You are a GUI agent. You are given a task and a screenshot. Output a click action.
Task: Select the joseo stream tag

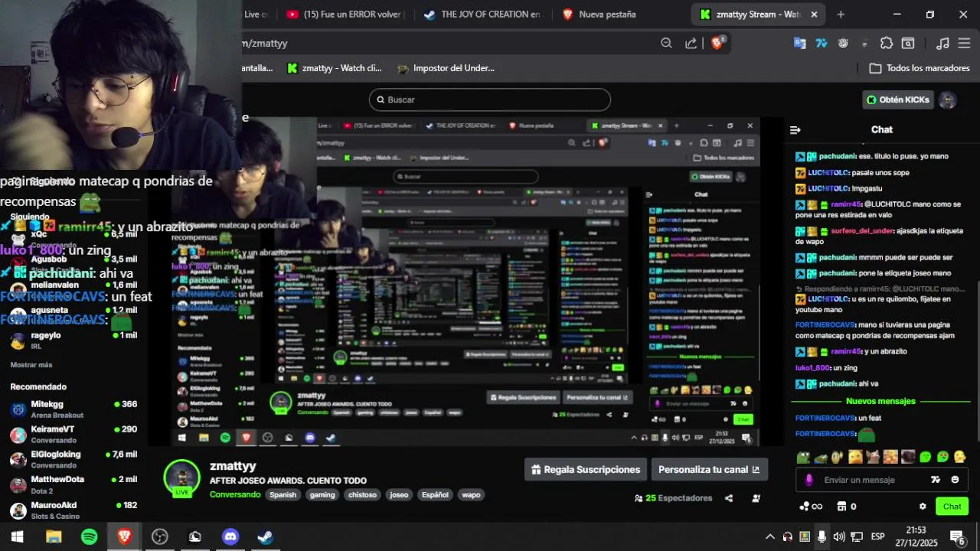(x=399, y=495)
